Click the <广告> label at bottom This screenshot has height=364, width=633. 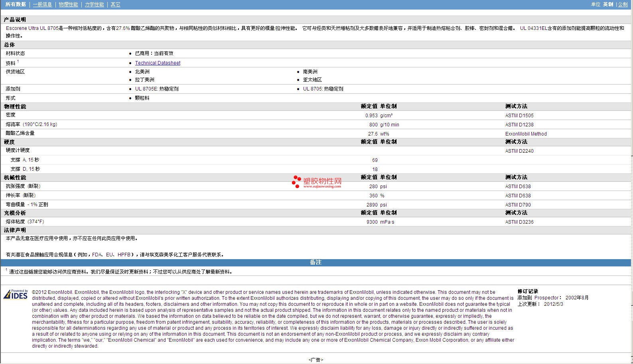316,360
